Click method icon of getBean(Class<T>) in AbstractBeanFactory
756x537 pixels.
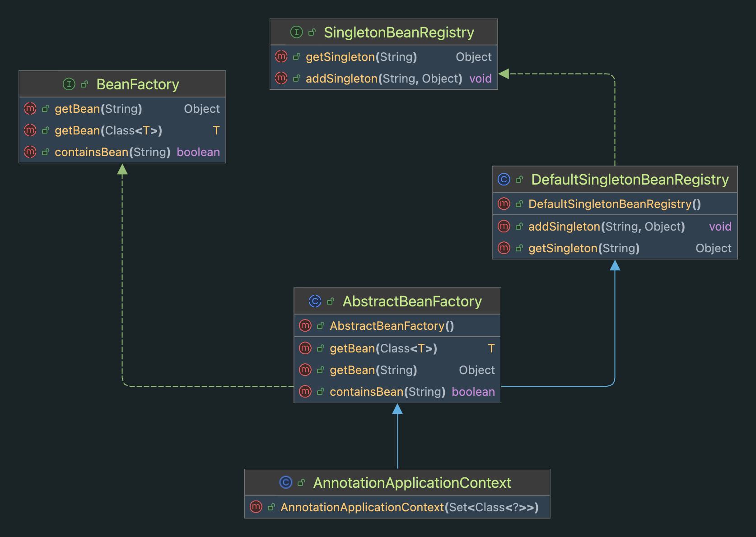305,348
